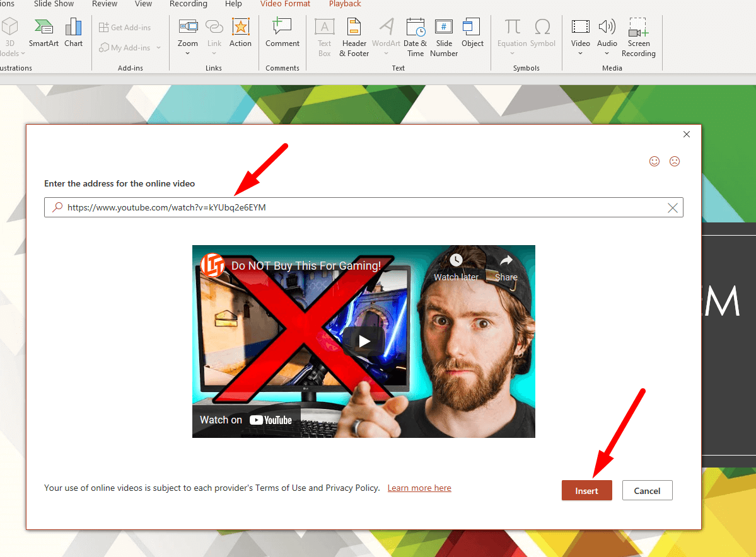Open the Slide Show tab

54,4
